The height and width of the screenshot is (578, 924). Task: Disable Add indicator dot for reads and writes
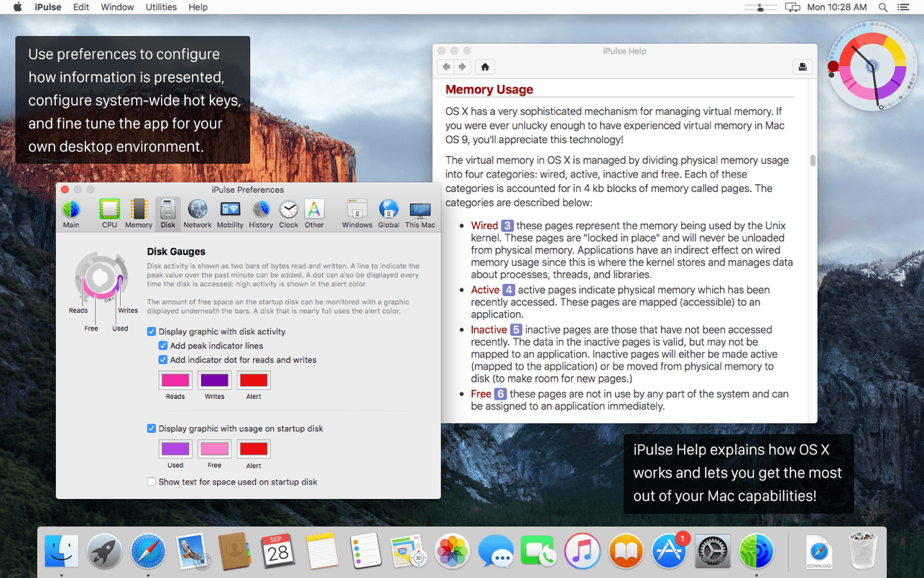[x=163, y=359]
